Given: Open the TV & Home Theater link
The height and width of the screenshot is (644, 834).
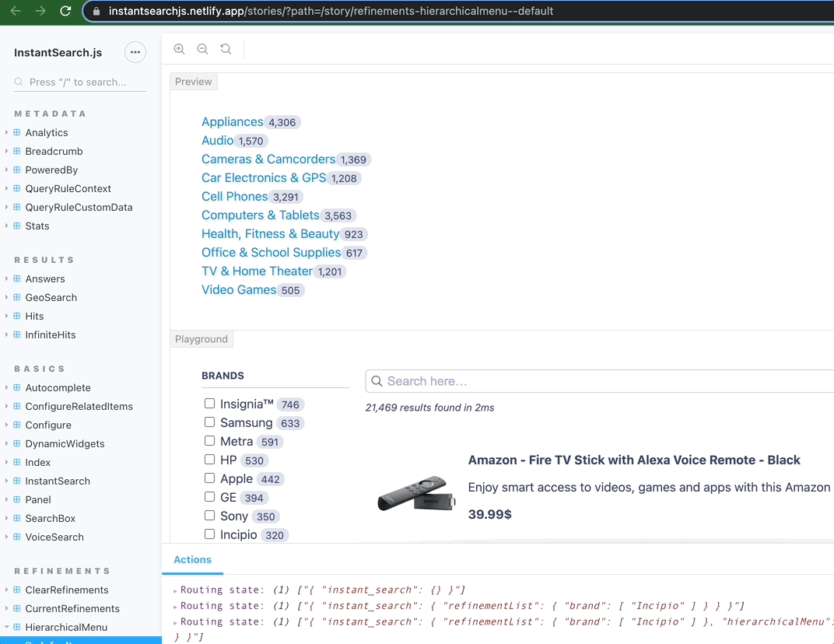Looking at the screenshot, I should point(257,271).
